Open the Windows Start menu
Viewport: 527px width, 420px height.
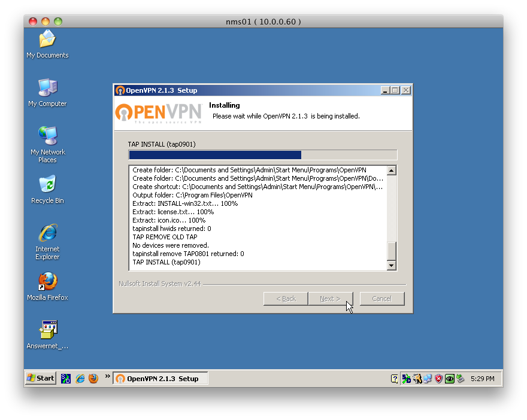click(41, 378)
